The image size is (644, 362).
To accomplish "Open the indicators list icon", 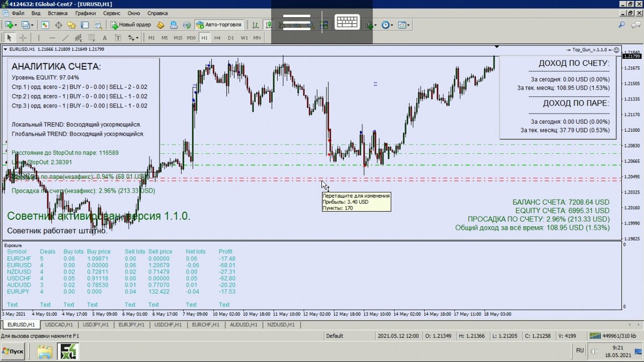I will click(x=369, y=25).
